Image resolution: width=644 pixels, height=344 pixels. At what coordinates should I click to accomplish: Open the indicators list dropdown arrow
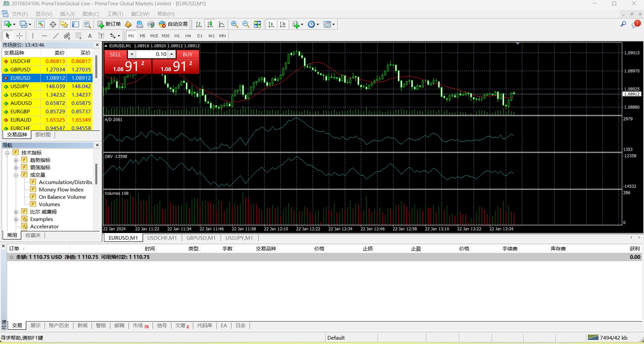[302, 24]
